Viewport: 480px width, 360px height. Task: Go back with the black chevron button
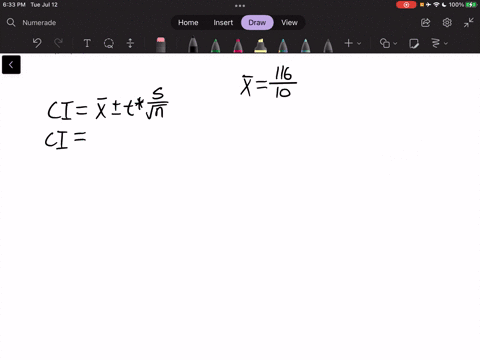(x=11, y=65)
